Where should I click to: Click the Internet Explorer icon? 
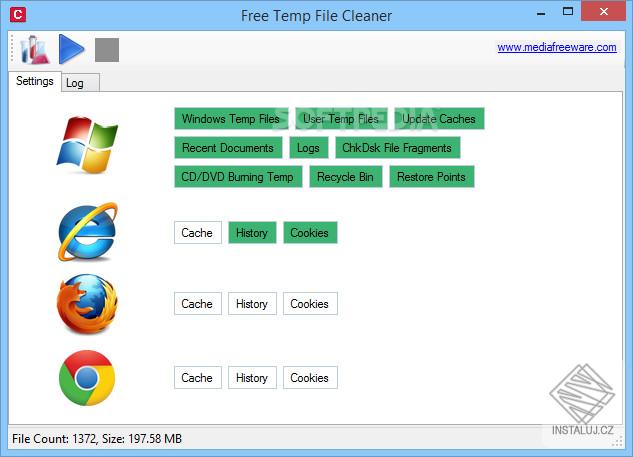pos(88,232)
